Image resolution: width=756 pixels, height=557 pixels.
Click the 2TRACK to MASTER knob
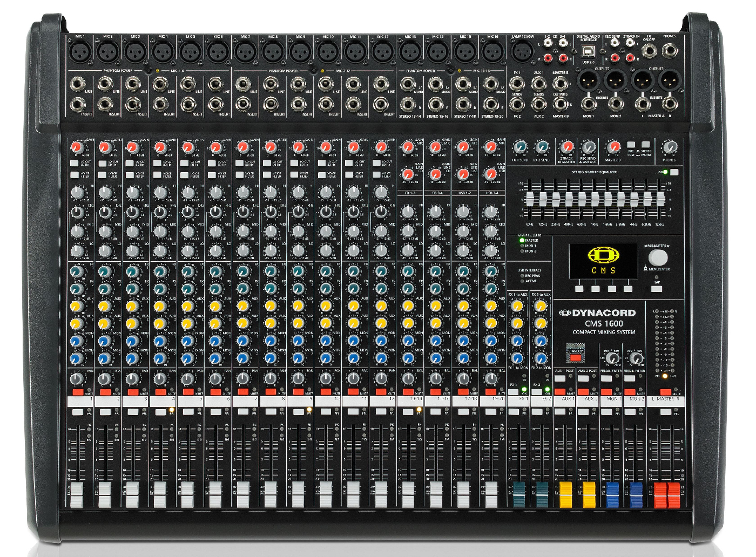566,147
